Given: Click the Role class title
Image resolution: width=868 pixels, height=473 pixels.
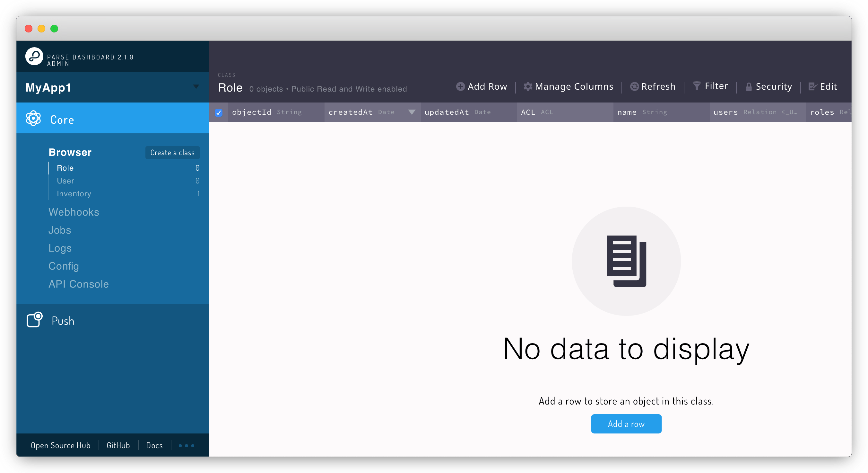Looking at the screenshot, I should point(230,88).
